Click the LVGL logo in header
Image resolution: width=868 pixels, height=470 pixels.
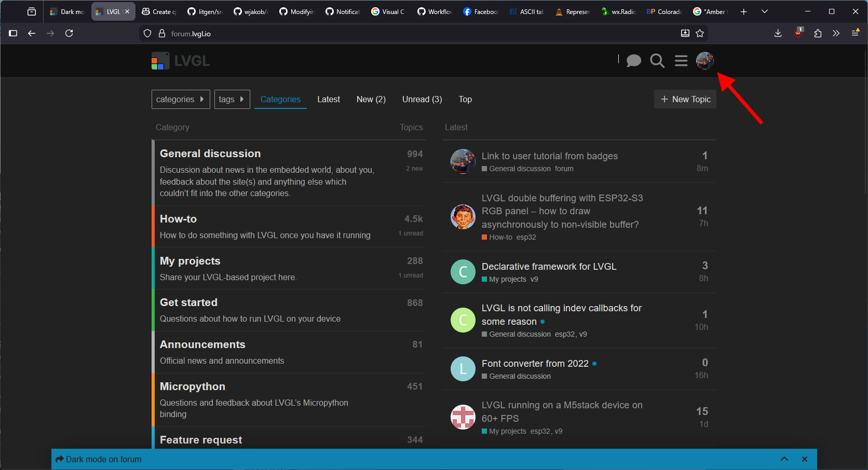pos(181,61)
